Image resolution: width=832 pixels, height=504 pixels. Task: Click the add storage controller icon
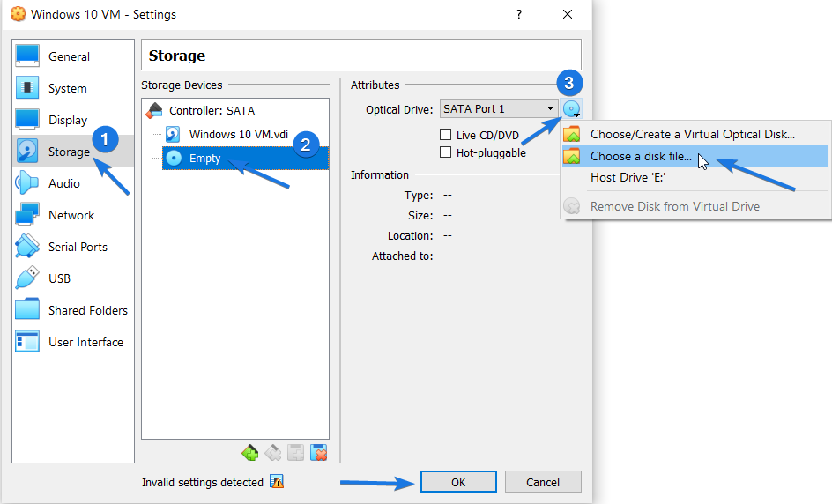250,453
